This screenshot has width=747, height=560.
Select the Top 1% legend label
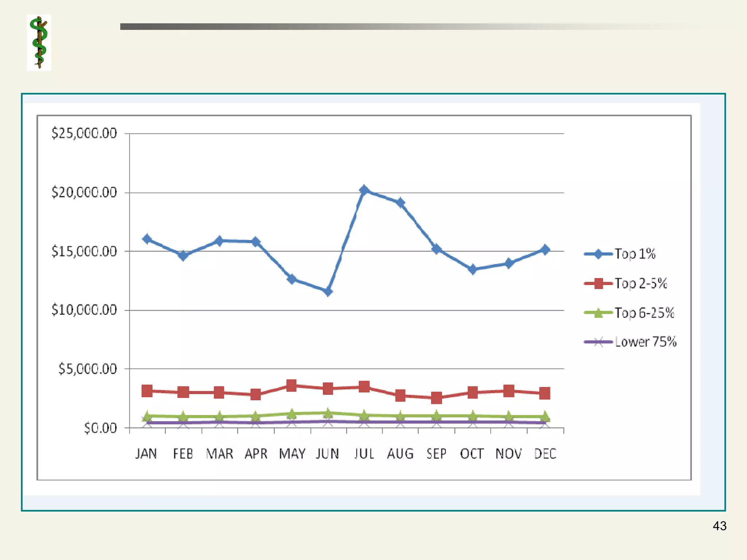[635, 254]
